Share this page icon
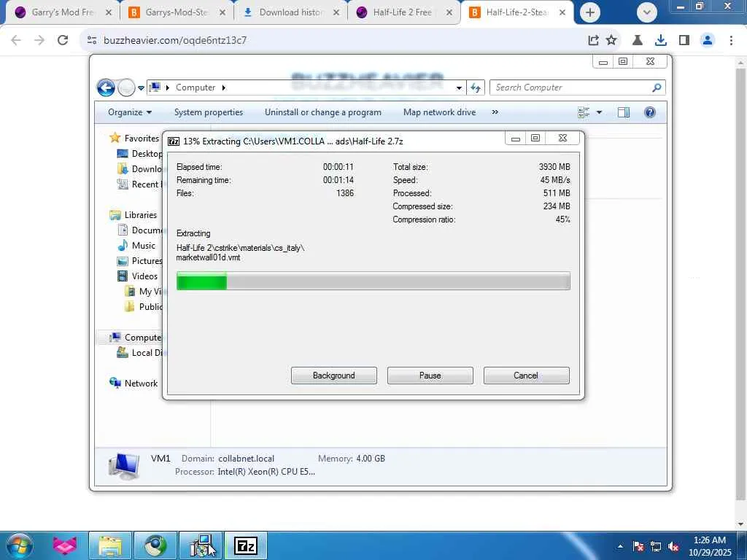 tap(593, 41)
